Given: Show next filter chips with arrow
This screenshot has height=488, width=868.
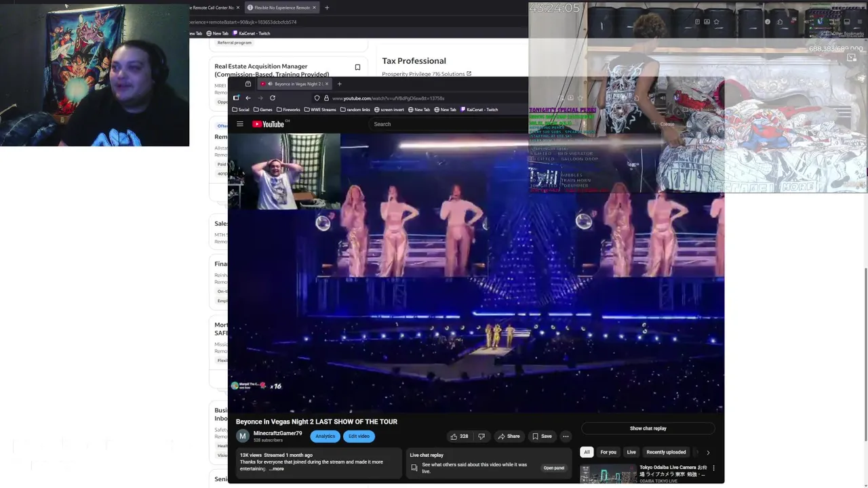Looking at the screenshot, I should coord(708,452).
